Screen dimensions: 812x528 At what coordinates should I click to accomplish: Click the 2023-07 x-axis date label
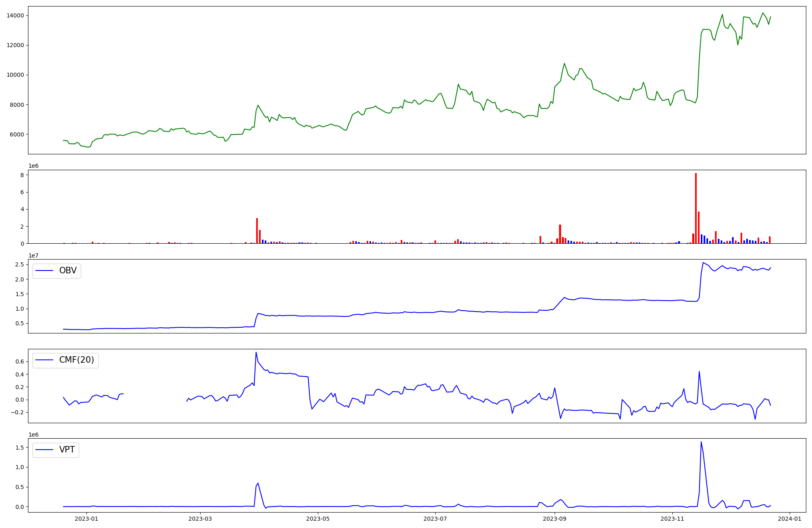tap(435, 519)
